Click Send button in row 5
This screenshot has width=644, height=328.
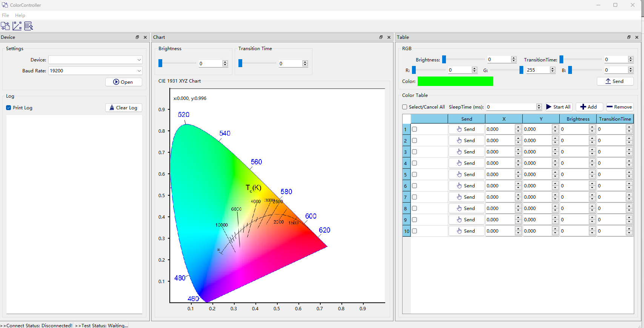pyautogui.click(x=466, y=175)
